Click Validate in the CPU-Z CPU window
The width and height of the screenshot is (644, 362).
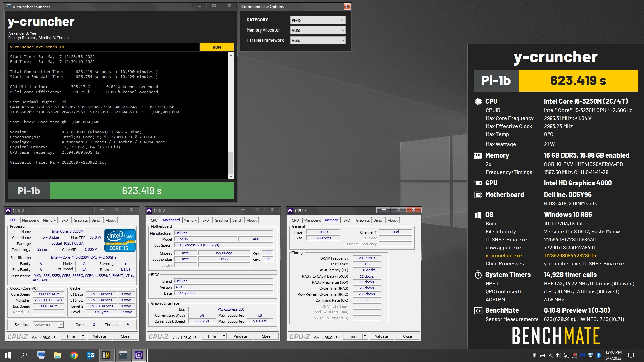pyautogui.click(x=99, y=336)
